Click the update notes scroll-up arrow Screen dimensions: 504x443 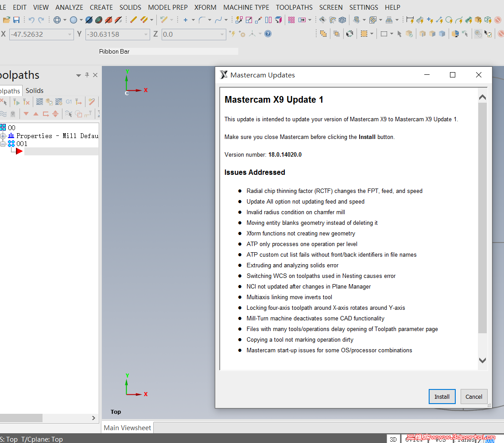[482, 97]
